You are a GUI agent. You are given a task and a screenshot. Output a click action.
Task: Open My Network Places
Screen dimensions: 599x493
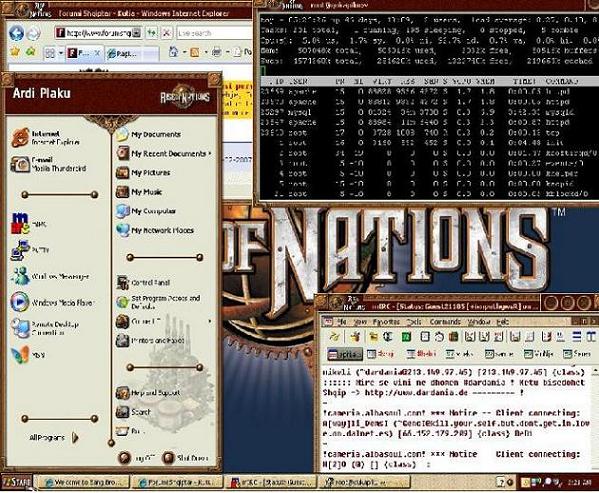(x=155, y=230)
